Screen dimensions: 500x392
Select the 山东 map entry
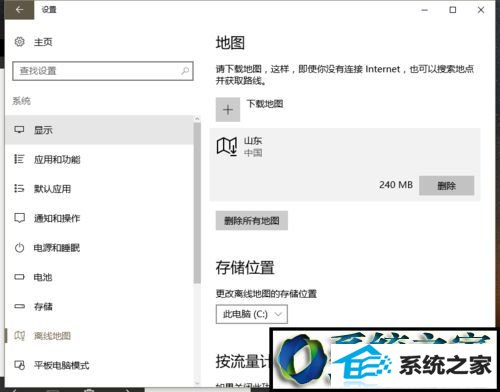point(345,165)
